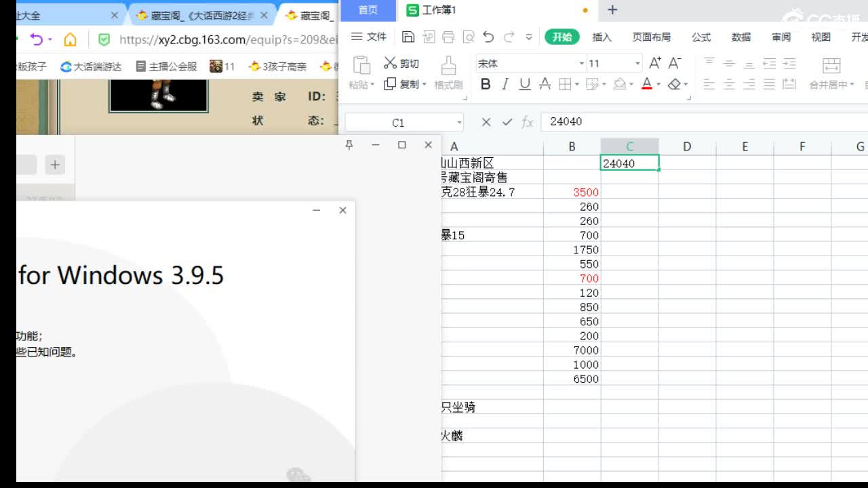Toggle Italic formatting
868x488 pixels.
(x=505, y=84)
